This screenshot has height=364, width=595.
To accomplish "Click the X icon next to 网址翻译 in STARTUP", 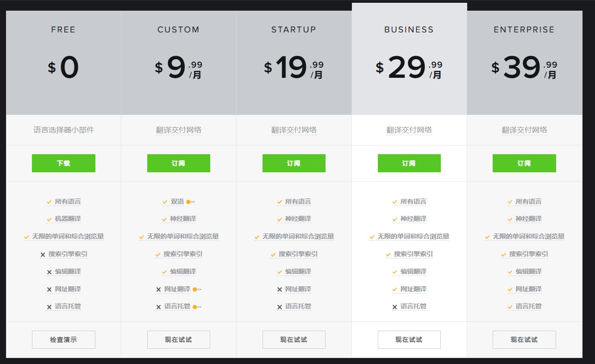I will (279, 289).
